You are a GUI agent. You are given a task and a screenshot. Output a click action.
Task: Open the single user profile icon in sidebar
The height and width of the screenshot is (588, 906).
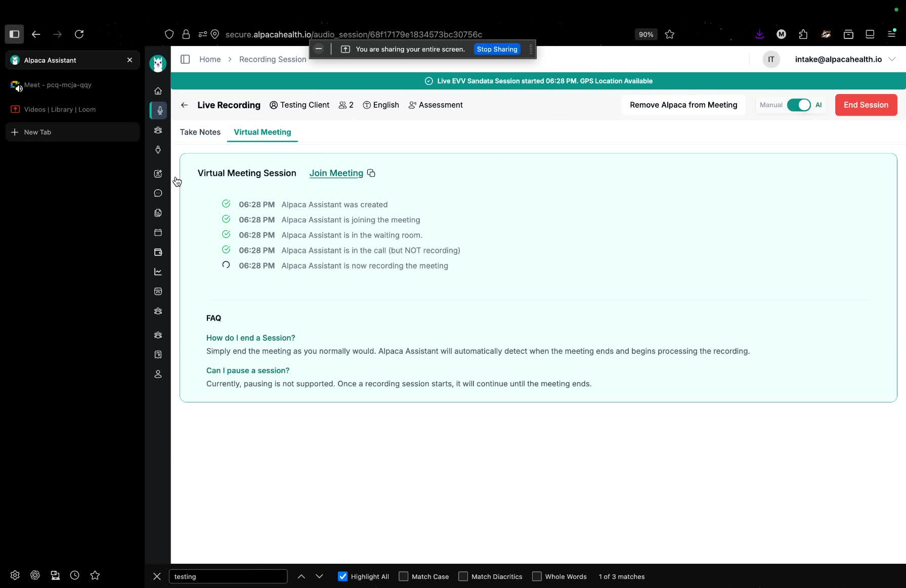click(158, 374)
